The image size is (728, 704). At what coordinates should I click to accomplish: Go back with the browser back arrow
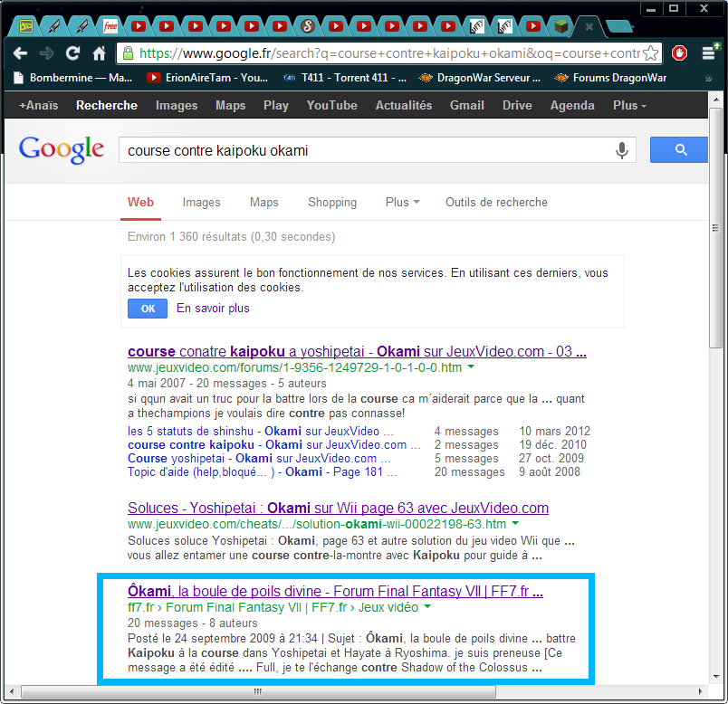point(20,53)
